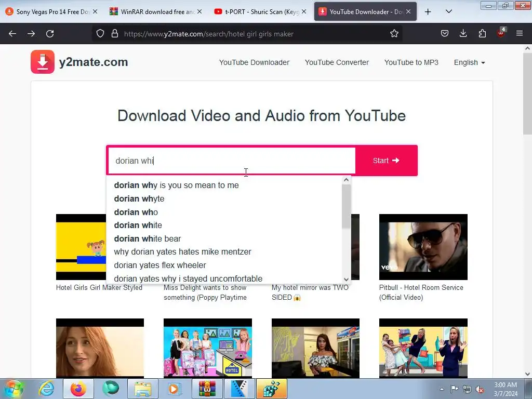Open the tracking protection shield icon

pyautogui.click(x=100, y=34)
